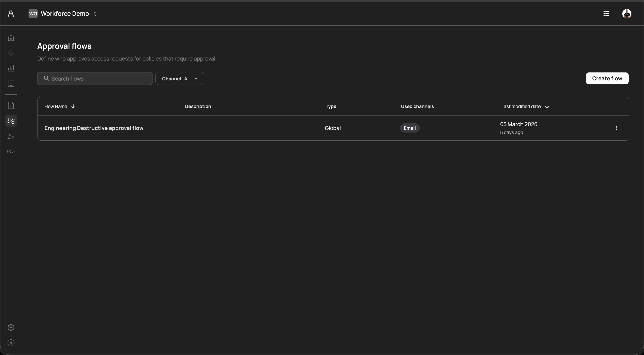Open the Settings gear icon
The width and height of the screenshot is (644, 355).
tap(11, 328)
